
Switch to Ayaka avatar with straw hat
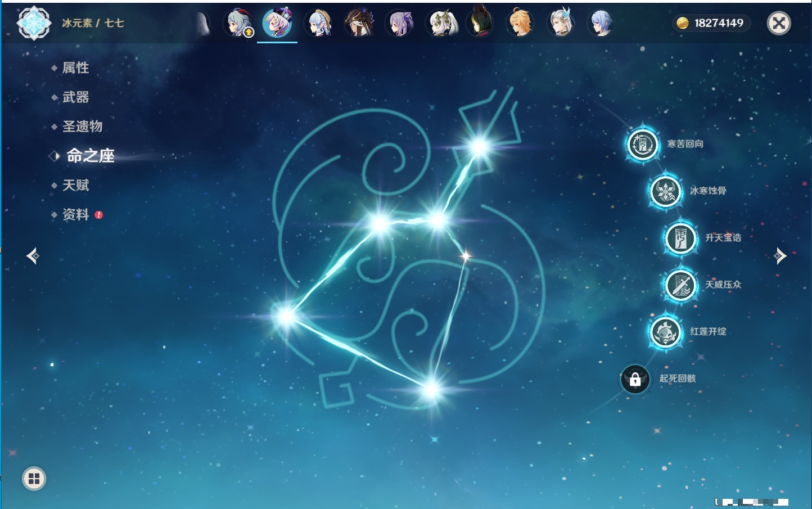(x=319, y=23)
